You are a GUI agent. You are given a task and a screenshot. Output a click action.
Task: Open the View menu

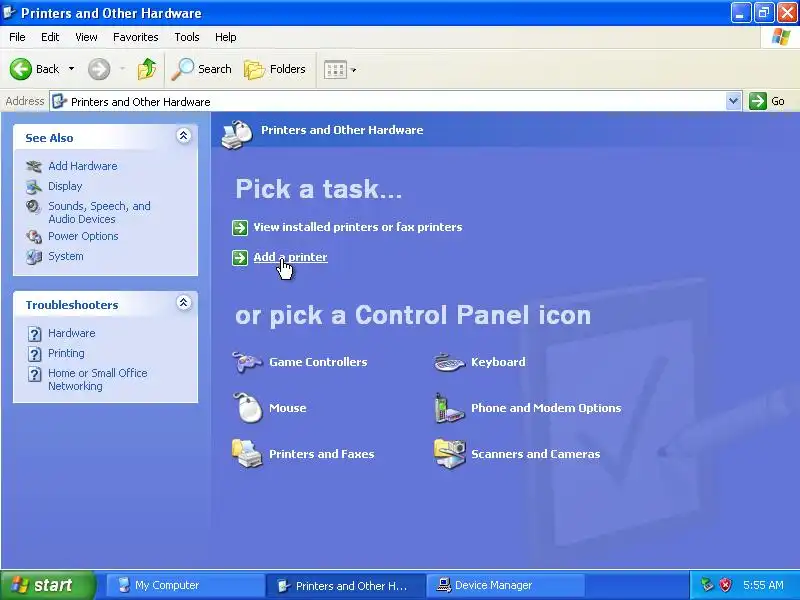click(86, 37)
